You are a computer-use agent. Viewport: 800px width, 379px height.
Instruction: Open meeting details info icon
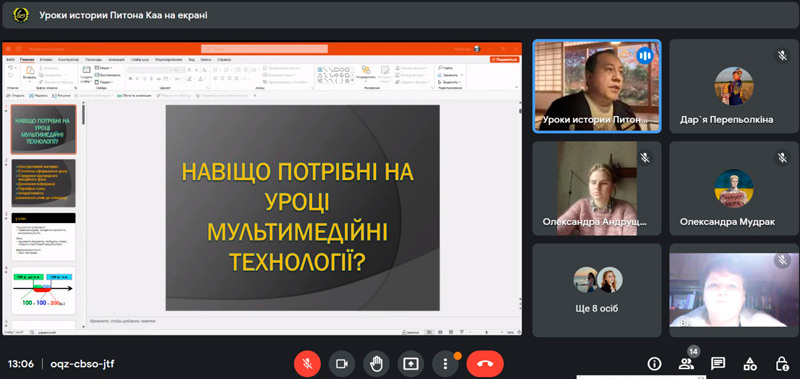(654, 364)
